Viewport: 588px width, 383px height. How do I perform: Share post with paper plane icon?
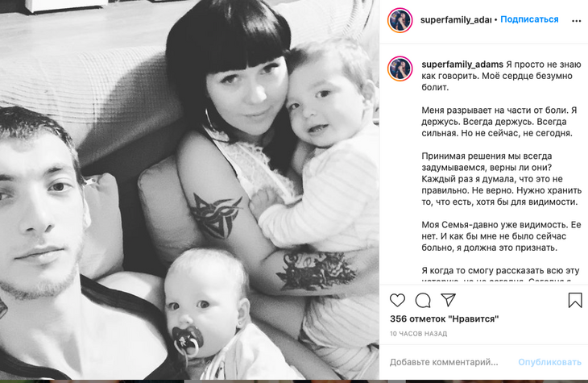pos(448,300)
